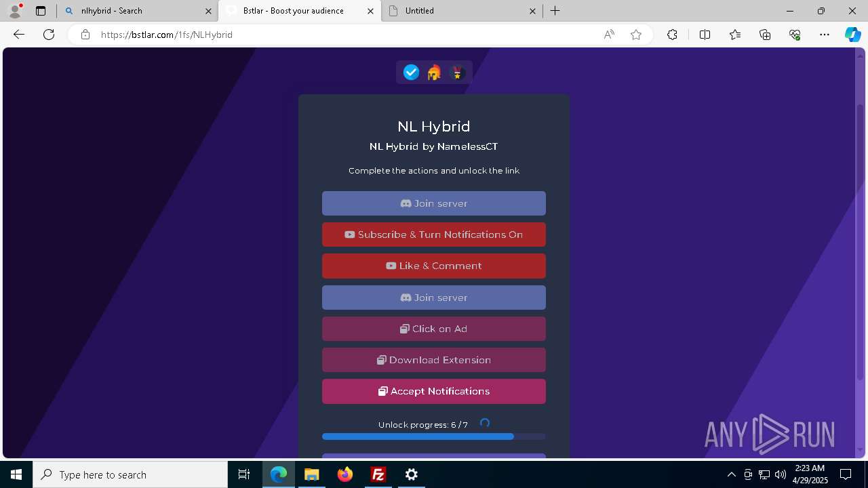The height and width of the screenshot is (488, 868).
Task: Open the tab actions menu icon
Action: (x=41, y=11)
